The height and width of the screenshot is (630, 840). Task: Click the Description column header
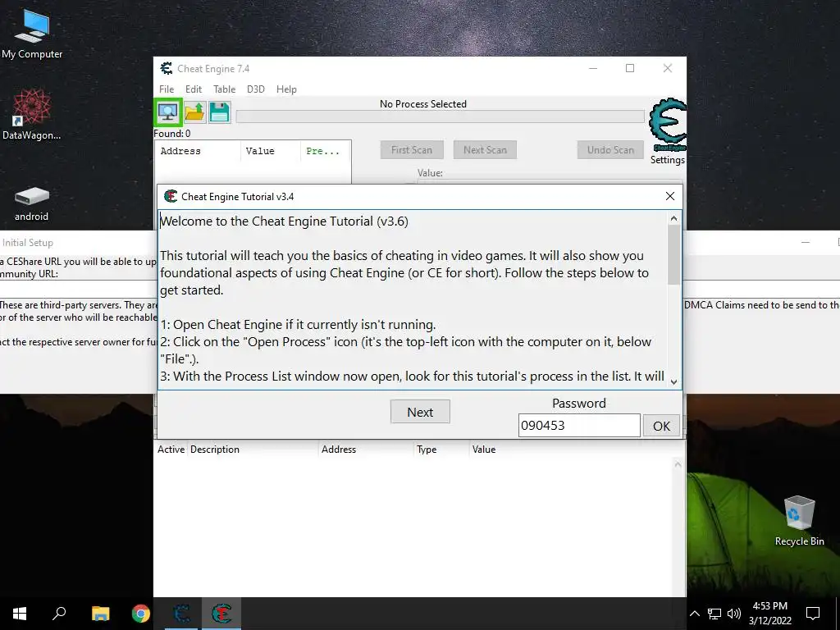(253, 450)
